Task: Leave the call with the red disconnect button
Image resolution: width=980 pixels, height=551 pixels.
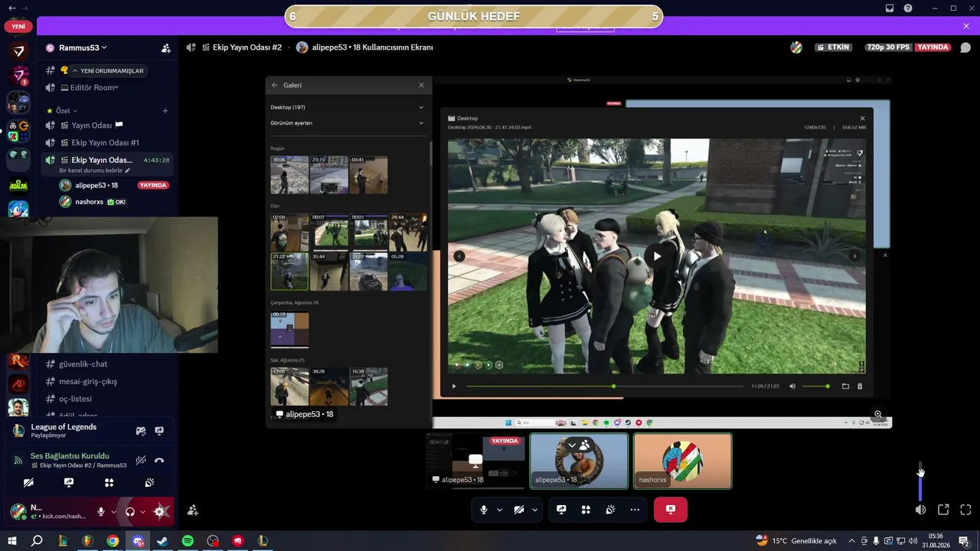Action: (671, 510)
